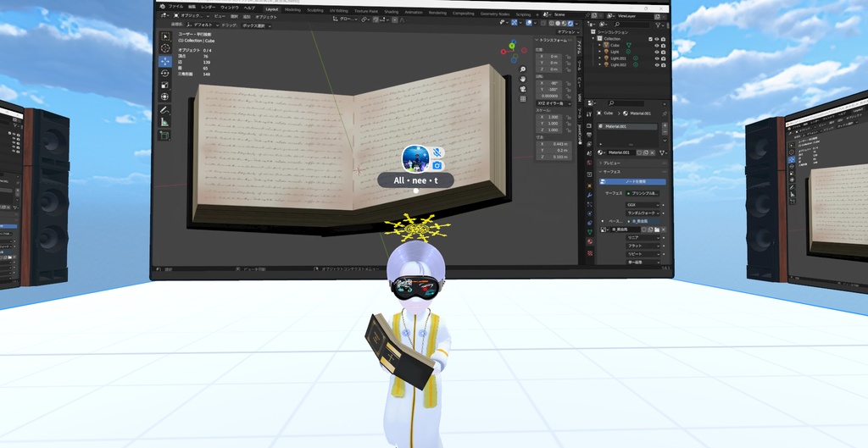Select the Transform tool in Blender toolbar
868x448 pixels.
click(165, 97)
